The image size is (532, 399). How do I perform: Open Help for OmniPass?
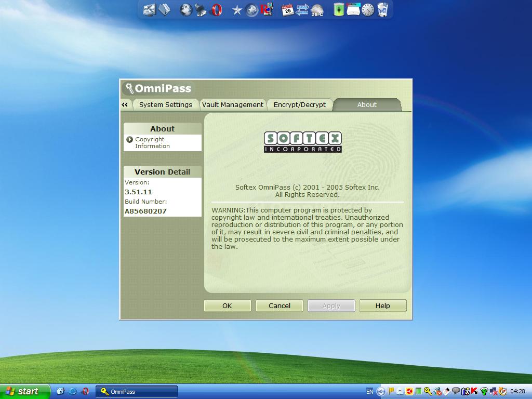pyautogui.click(x=383, y=305)
